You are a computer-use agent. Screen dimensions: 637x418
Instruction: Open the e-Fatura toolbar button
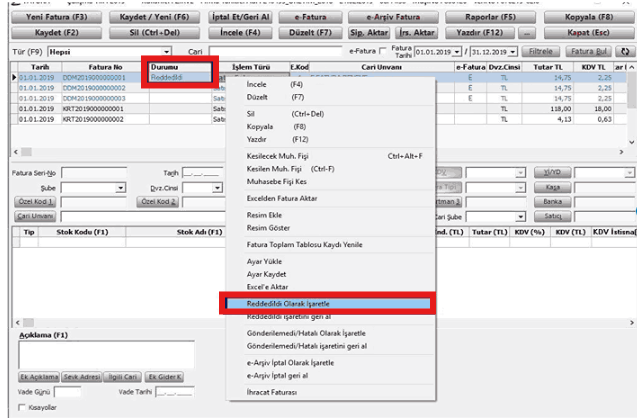pyautogui.click(x=310, y=17)
